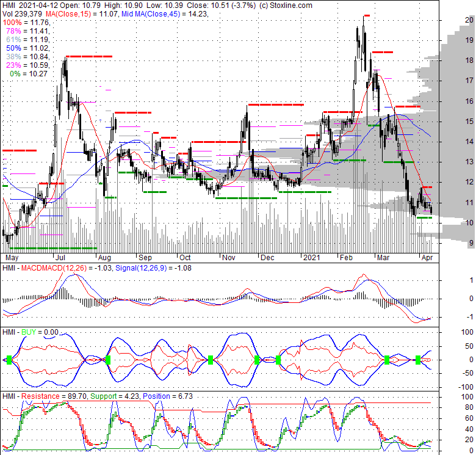
Task: Click the Mar label on time axis
Action: pos(383,258)
